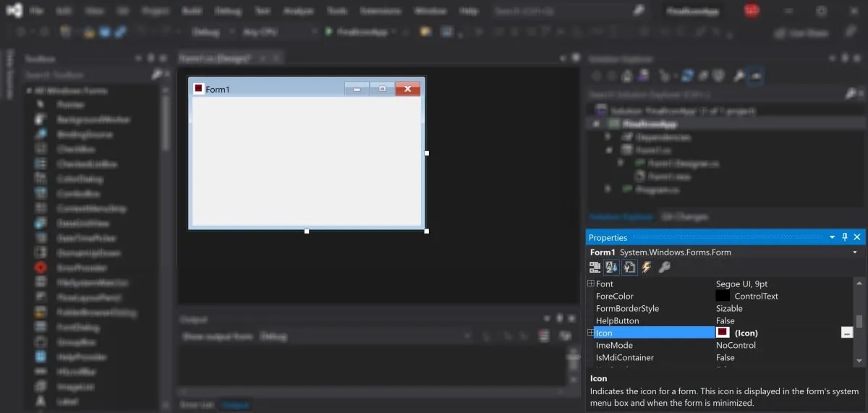Image resolution: width=868 pixels, height=413 pixels.
Task: Expand the Program.cs node arrow
Action: point(608,189)
